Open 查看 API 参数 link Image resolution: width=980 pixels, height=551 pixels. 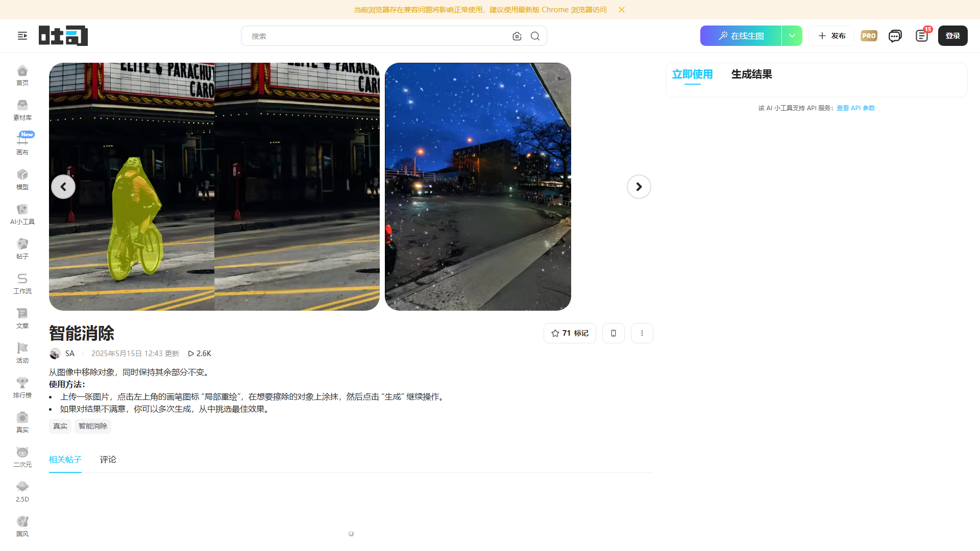coord(856,108)
